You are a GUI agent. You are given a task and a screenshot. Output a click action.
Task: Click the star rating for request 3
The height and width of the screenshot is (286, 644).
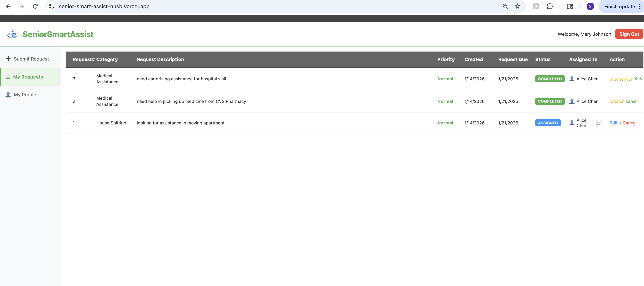pyautogui.click(x=621, y=79)
